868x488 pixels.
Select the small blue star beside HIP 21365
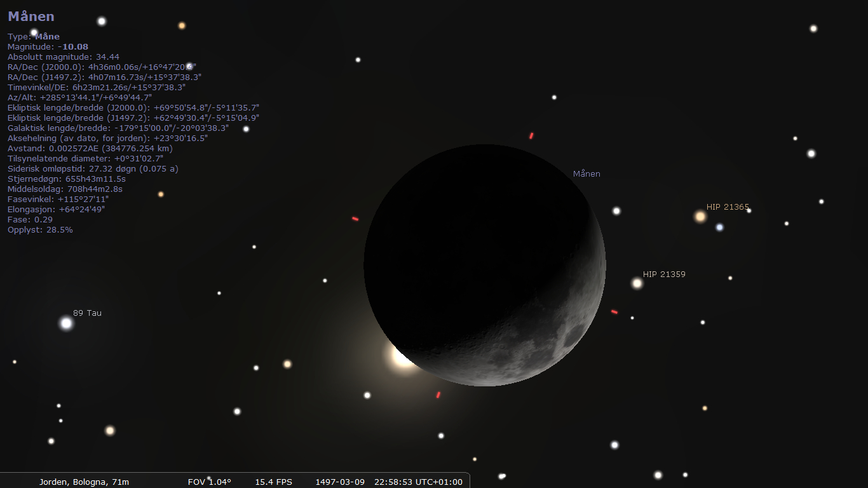click(719, 227)
